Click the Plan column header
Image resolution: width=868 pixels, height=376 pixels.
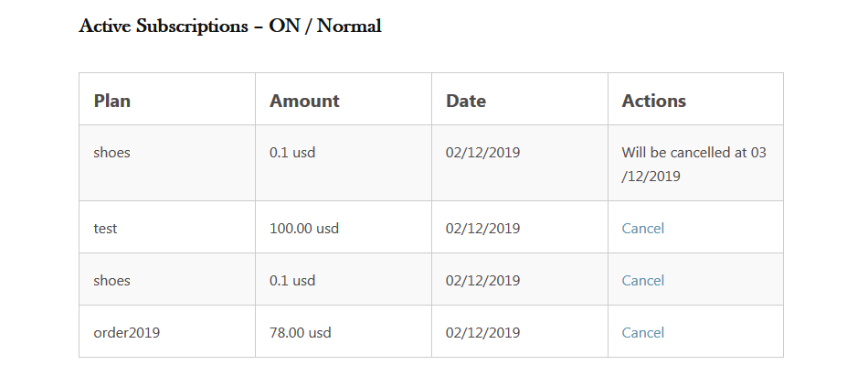pos(112,101)
